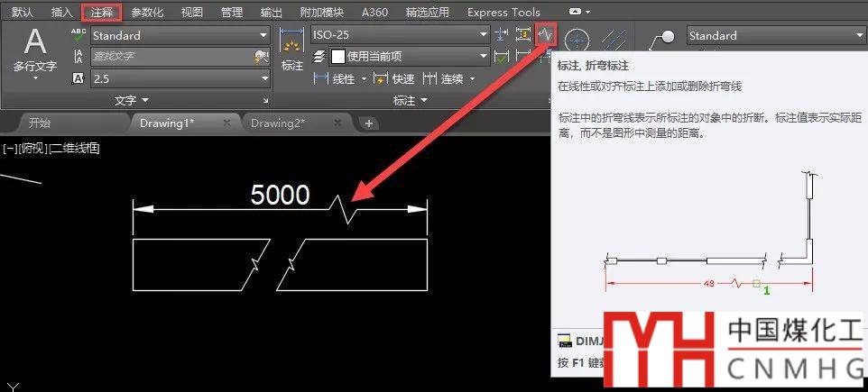Open the ISO-25 dimension style dropdown
This screenshot has height=392, width=868.
coord(401,35)
